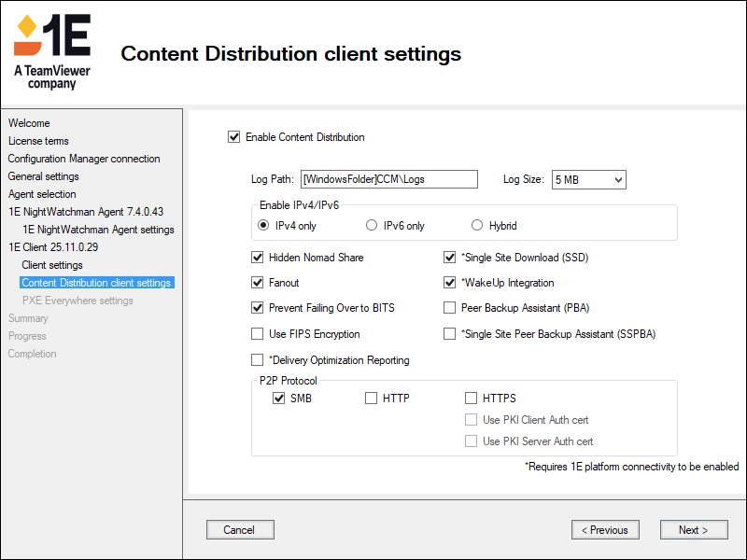Choose the Hybrid IP mode option
Screen dimensions: 747x560
click(x=477, y=226)
